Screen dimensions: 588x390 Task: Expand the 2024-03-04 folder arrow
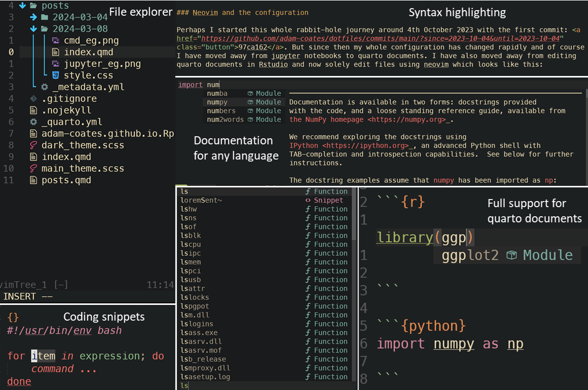pyautogui.click(x=33, y=17)
